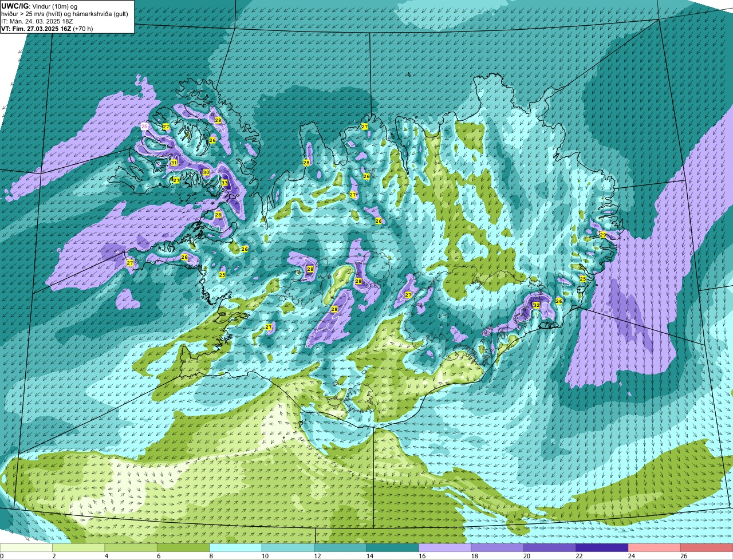Select the yellow 31 gust marker
Screen dimensions: 733x560
174,163
